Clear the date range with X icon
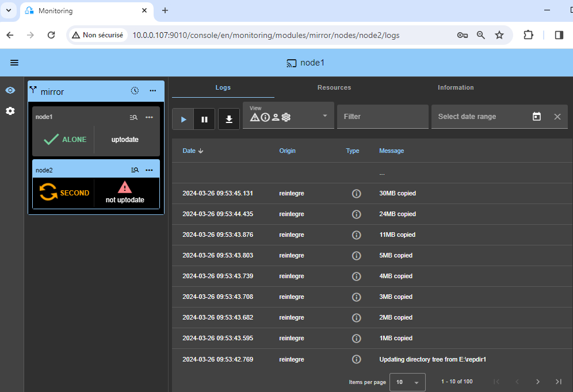 point(557,117)
